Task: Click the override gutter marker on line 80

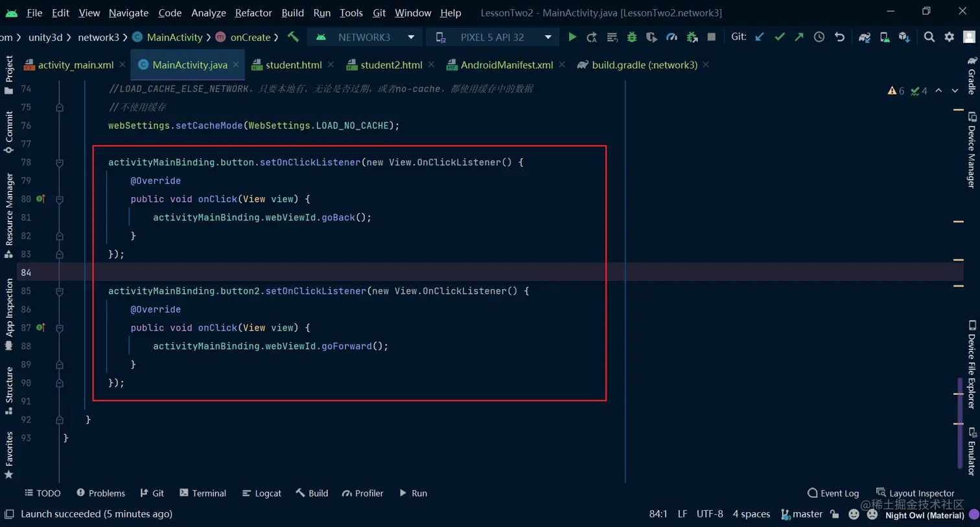Action: click(41, 199)
